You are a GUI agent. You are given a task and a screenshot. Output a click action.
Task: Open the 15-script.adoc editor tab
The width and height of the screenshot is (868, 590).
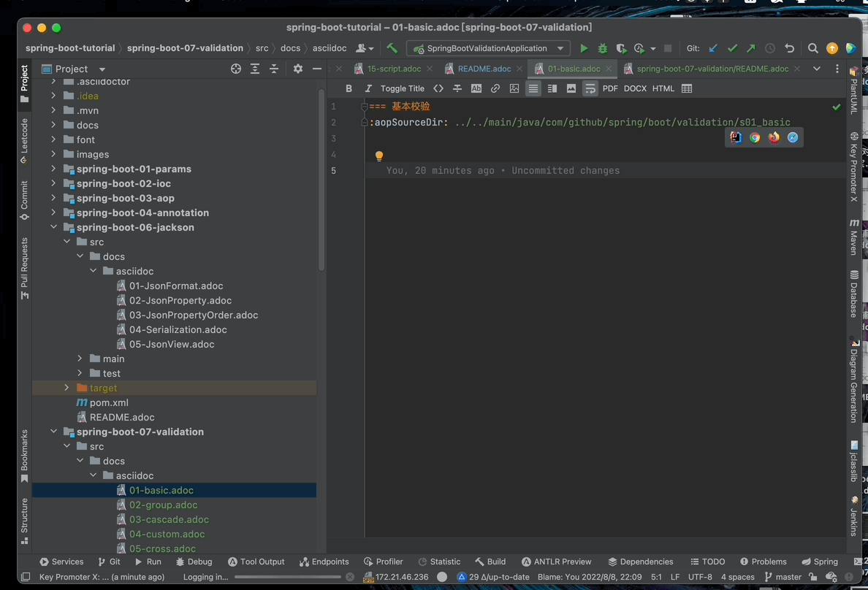point(393,69)
